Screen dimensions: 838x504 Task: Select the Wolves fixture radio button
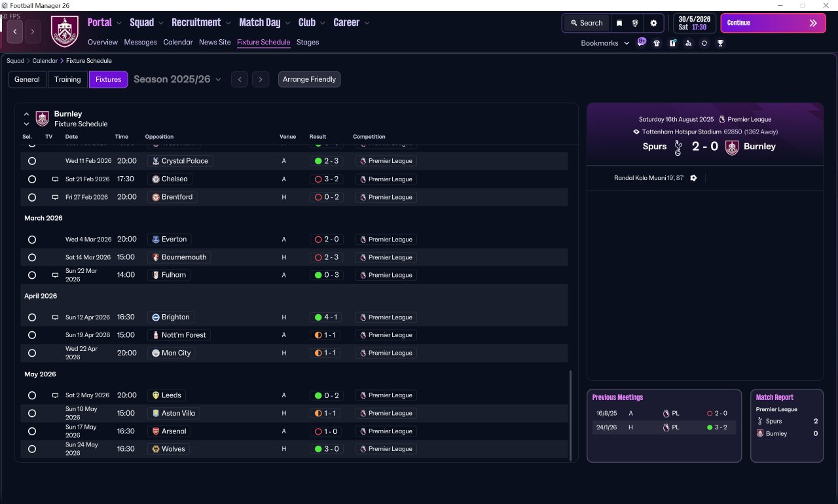click(32, 449)
